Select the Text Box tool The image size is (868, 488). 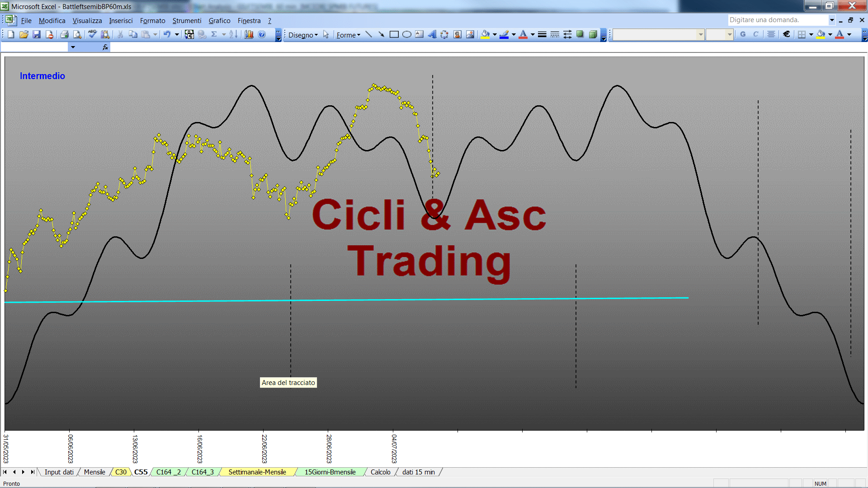pyautogui.click(x=419, y=34)
